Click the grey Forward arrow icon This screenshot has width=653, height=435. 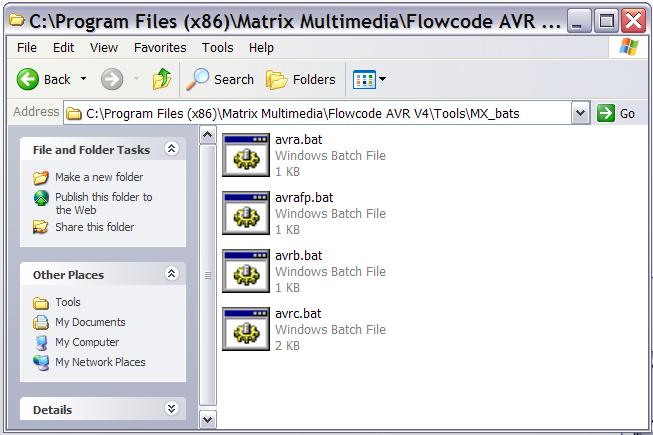coord(112,79)
